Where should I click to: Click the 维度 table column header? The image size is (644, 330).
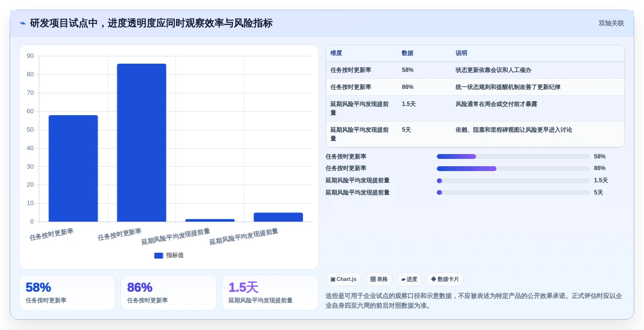tap(336, 53)
